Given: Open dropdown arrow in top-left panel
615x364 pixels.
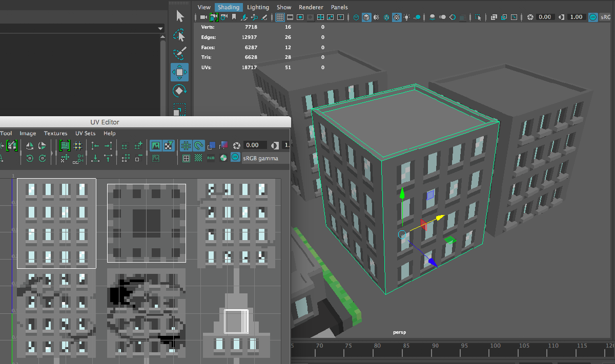Looking at the screenshot, I should (x=160, y=29).
